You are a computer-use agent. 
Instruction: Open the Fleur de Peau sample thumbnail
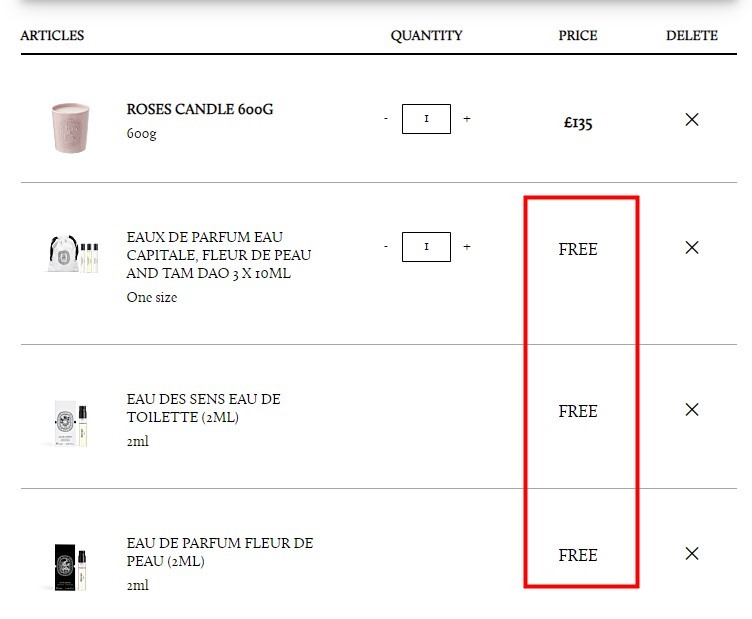coord(70,567)
